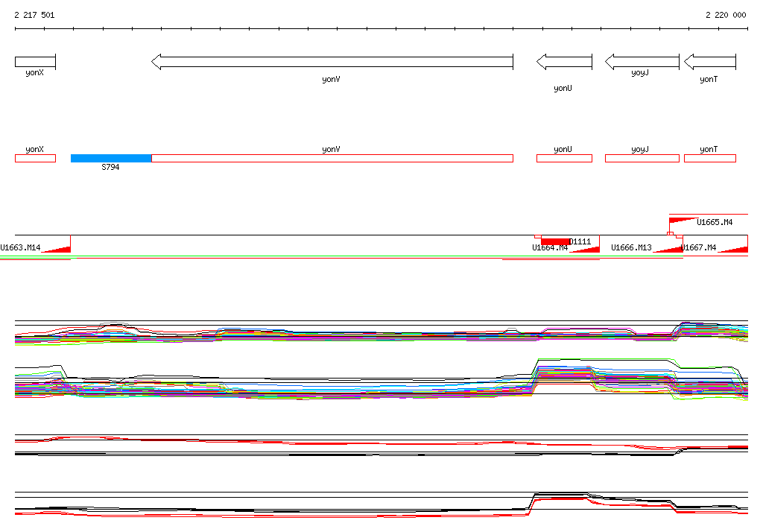Click the blue S794 segment
This screenshot has width=763, height=532.
point(111,158)
